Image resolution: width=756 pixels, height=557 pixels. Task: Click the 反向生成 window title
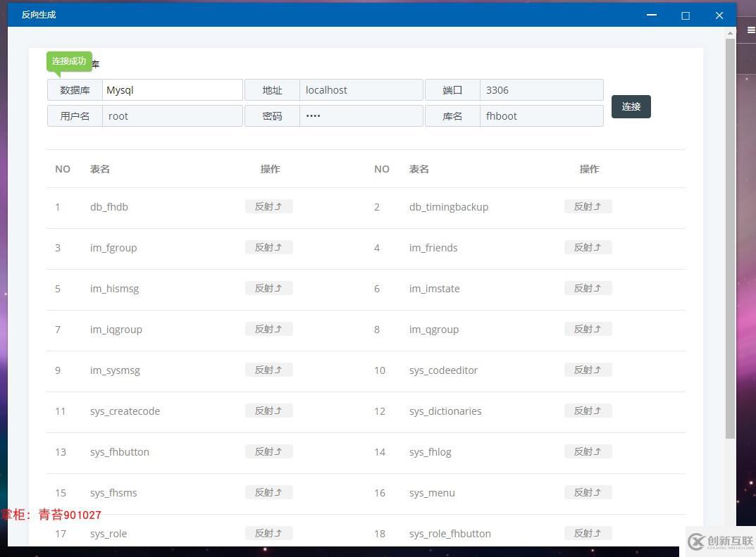39,15
